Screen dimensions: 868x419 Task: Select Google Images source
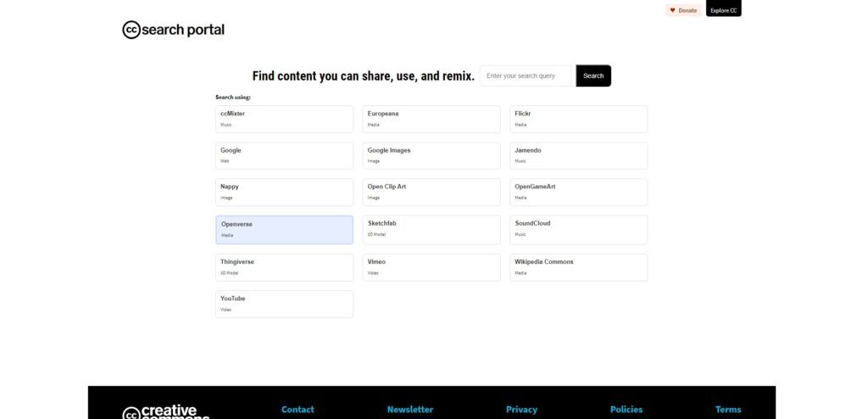[x=431, y=156]
